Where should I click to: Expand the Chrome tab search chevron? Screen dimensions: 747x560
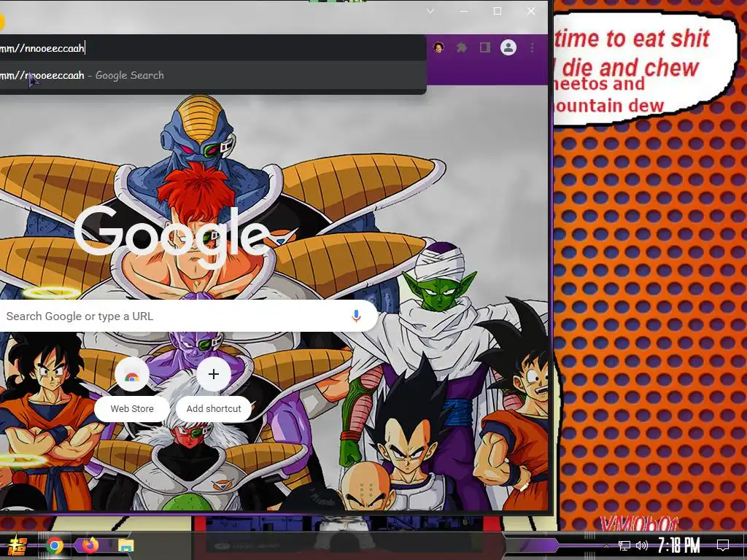pyautogui.click(x=430, y=11)
